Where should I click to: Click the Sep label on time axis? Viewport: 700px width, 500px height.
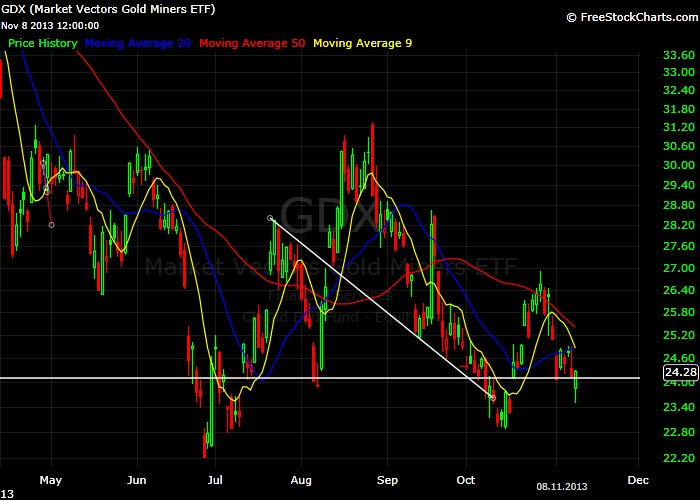pyautogui.click(x=387, y=481)
